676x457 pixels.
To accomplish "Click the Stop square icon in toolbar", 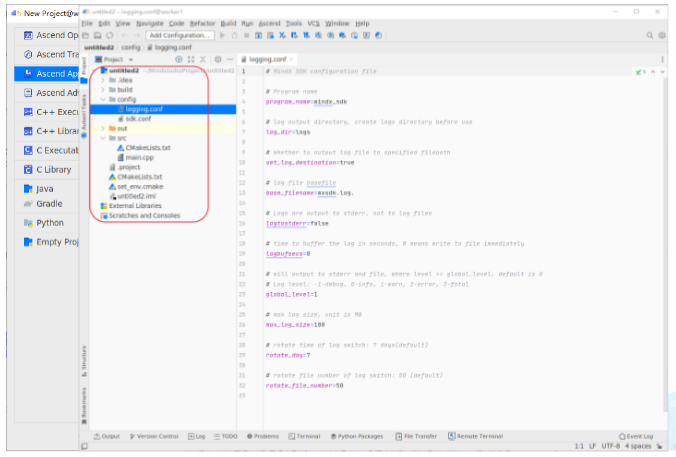I will coord(247,35).
